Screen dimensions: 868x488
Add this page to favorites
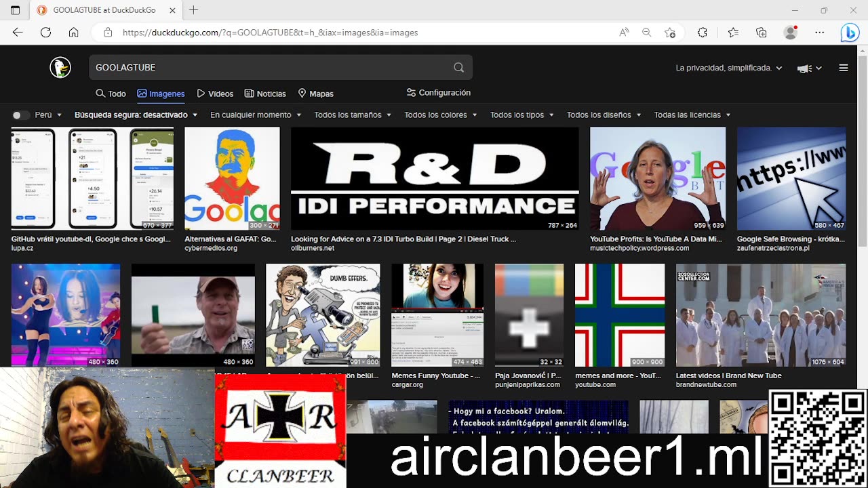[670, 33]
